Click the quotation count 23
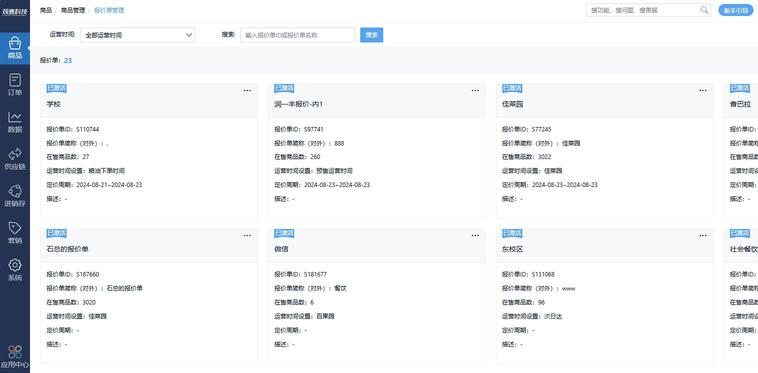The width and height of the screenshot is (758, 373). tap(68, 60)
